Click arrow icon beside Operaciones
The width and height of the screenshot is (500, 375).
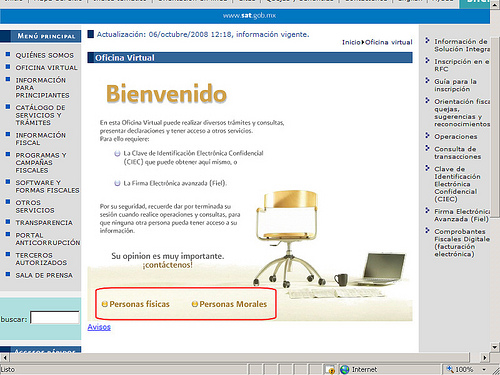[427, 135]
